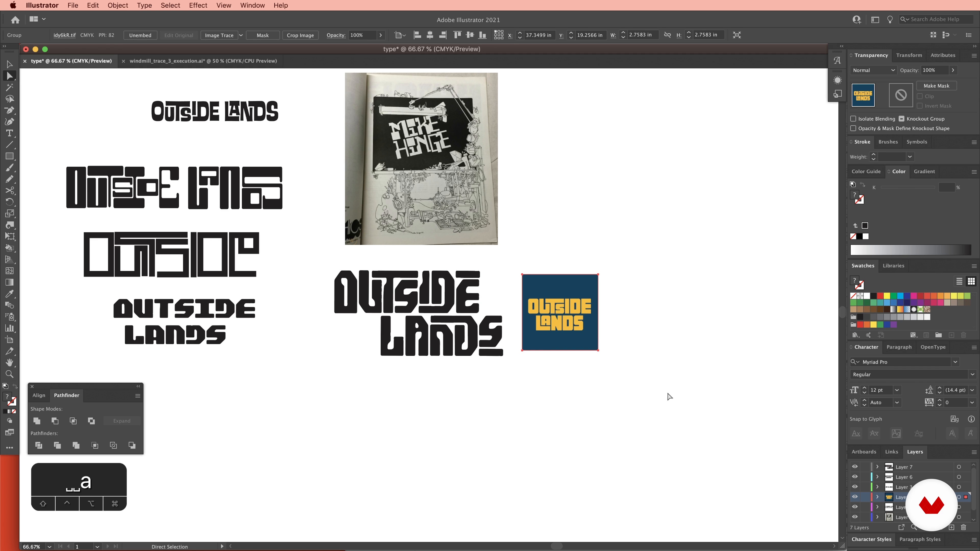This screenshot has width=980, height=551.
Task: Switch Swatches panel to list view
Action: (x=960, y=281)
